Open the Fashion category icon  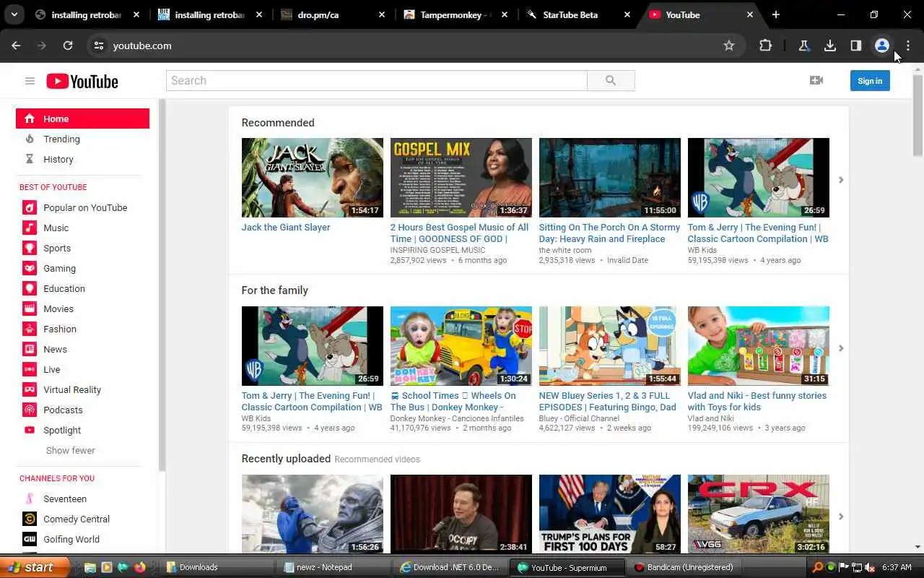30,329
